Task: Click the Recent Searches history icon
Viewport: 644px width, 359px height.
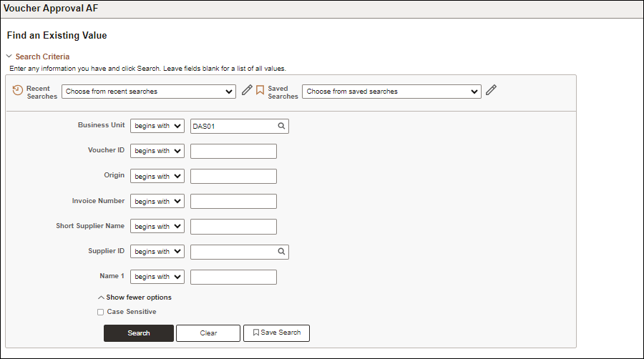Action: pyautogui.click(x=18, y=90)
